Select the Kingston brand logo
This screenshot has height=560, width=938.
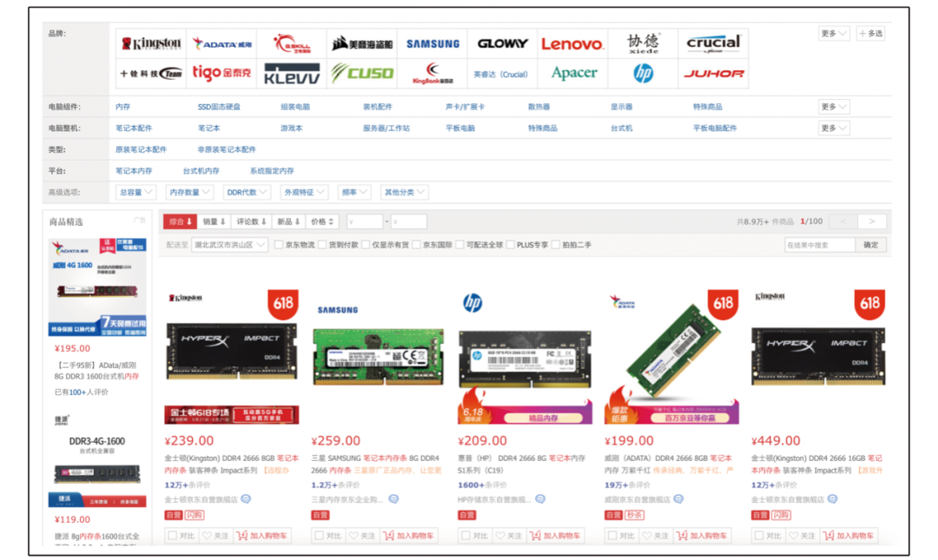151,43
